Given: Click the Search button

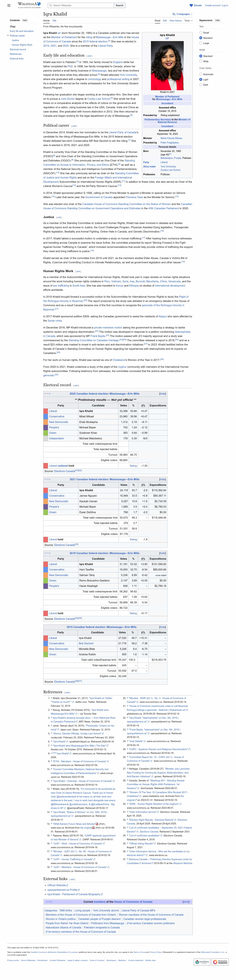Looking at the screenshot, I should 119,5.
